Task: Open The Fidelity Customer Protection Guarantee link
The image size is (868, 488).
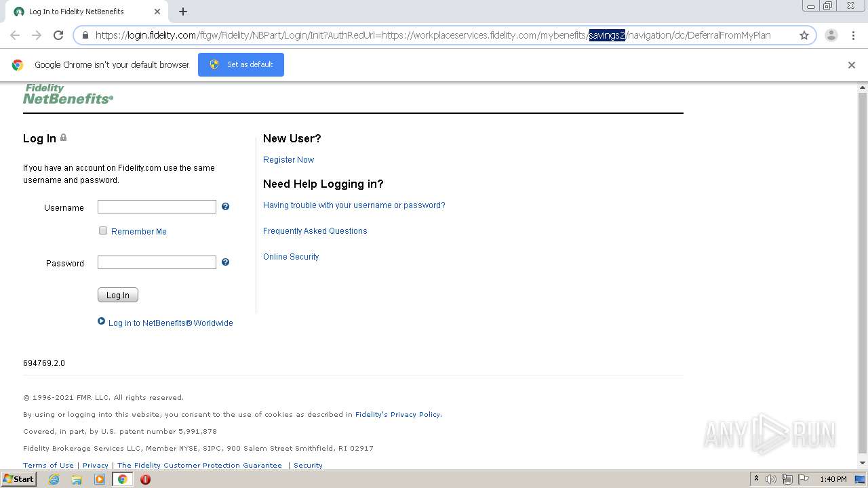Action: tap(199, 465)
